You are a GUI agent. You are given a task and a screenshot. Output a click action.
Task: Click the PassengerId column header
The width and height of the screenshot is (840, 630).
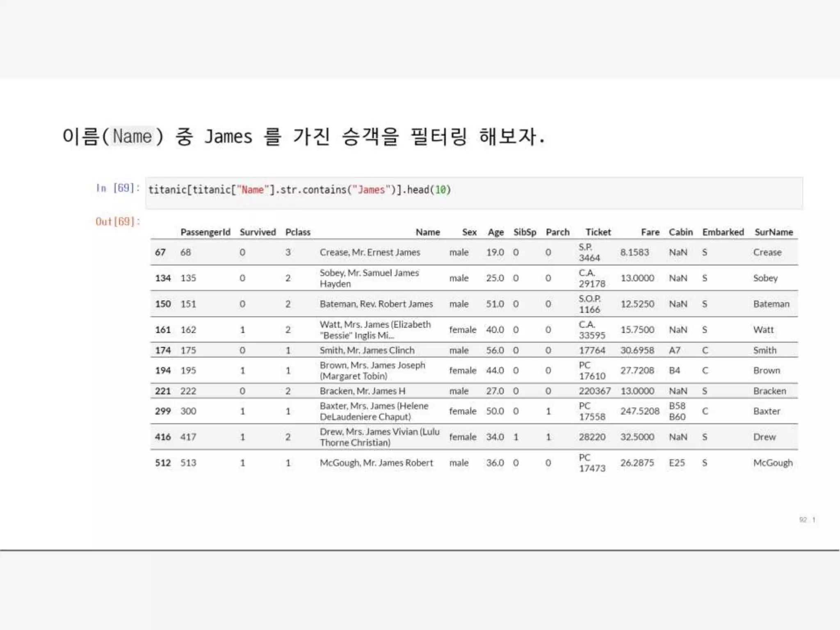(205, 232)
